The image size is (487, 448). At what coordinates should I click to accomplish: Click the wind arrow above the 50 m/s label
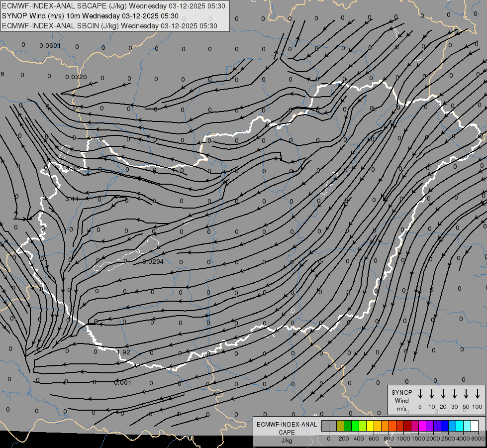tap(466, 393)
